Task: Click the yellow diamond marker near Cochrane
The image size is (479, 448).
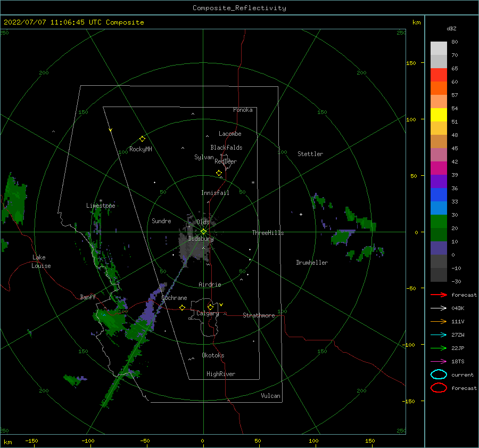Action: [183, 307]
